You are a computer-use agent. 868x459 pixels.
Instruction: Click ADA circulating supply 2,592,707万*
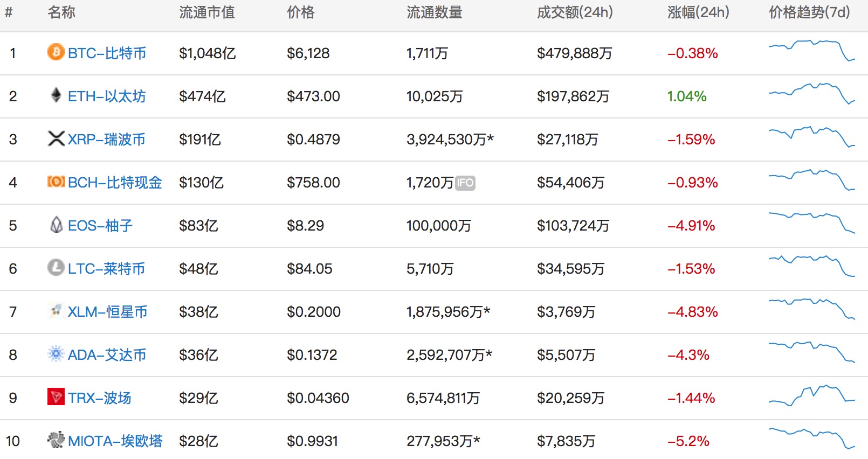tap(450, 355)
